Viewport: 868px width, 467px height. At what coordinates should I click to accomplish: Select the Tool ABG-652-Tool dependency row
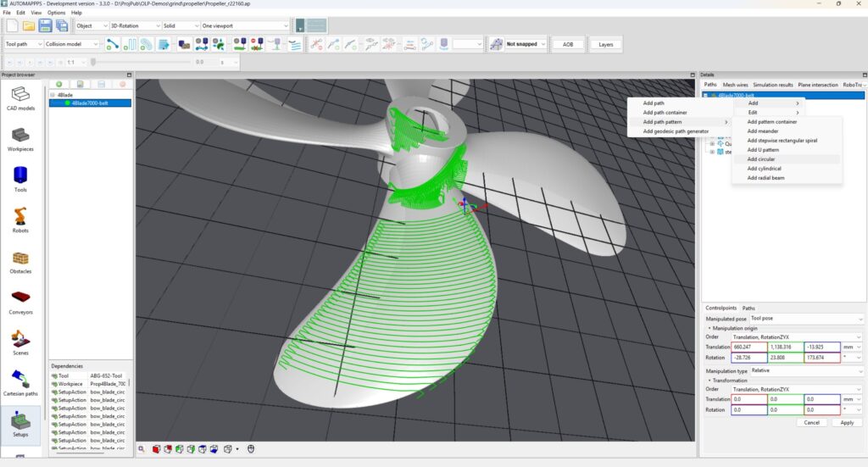tap(88, 375)
